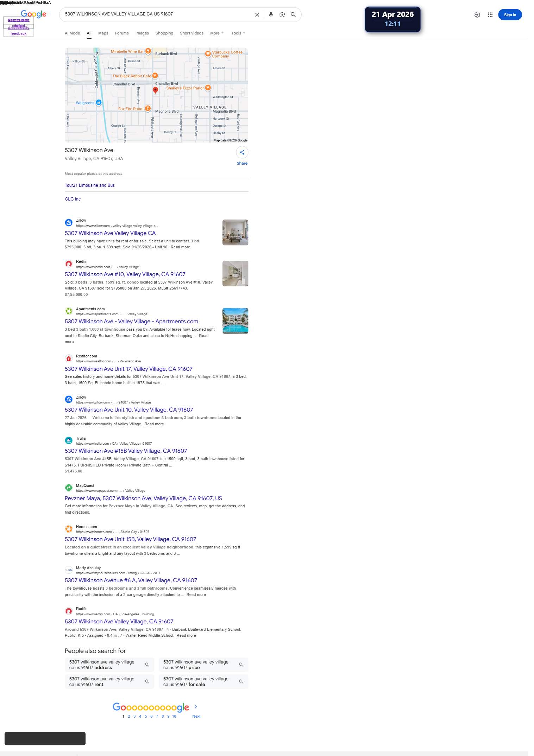Open Google settings gear icon
The height and width of the screenshot is (756, 534).
pos(477,15)
